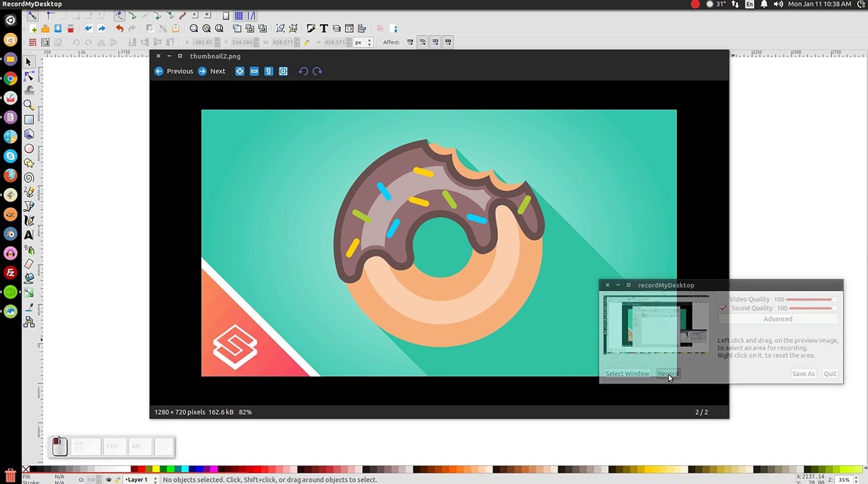Image resolution: width=868 pixels, height=484 pixels.
Task: Select the Text tool in Inkscape toolbox
Action: click(x=29, y=235)
